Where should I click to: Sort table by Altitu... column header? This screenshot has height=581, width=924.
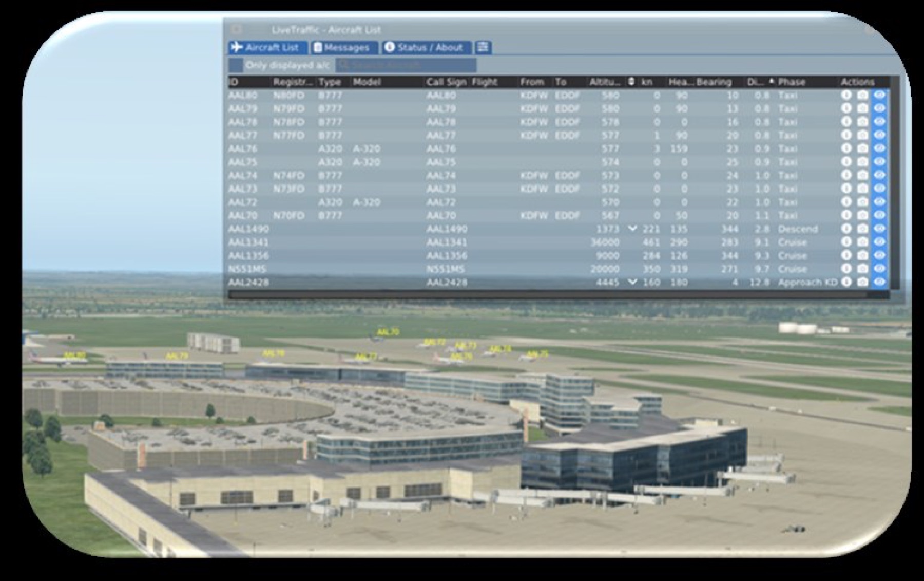[x=605, y=82]
